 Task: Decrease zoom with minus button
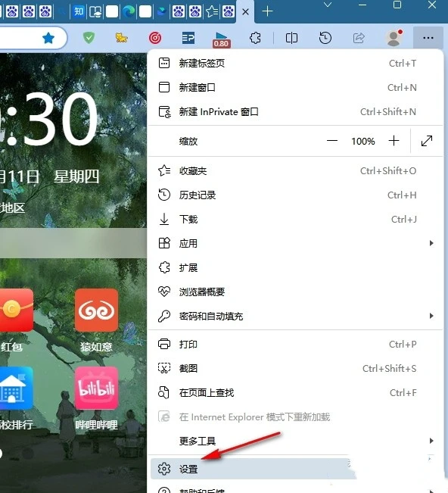pos(332,141)
